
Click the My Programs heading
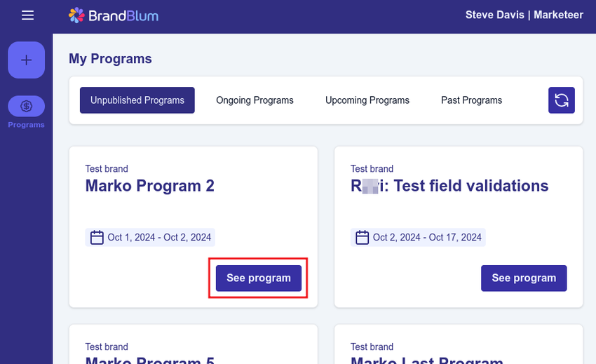click(x=110, y=59)
